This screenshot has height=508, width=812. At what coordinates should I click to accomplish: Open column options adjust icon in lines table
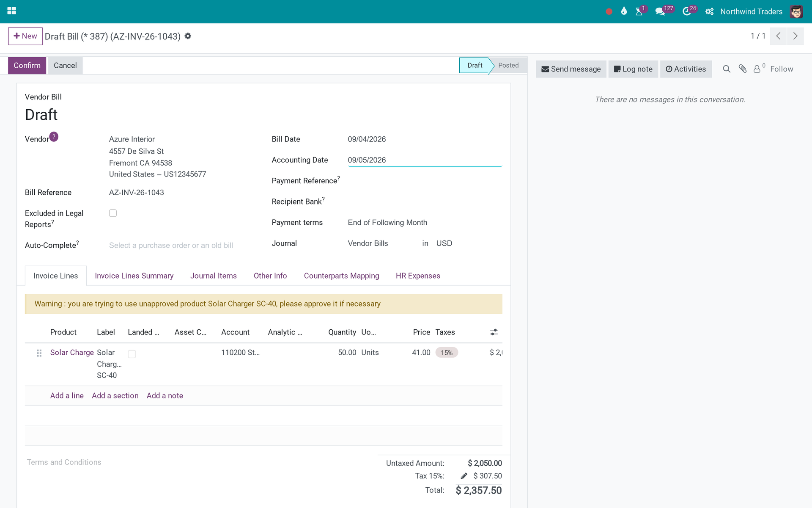pyautogui.click(x=494, y=332)
